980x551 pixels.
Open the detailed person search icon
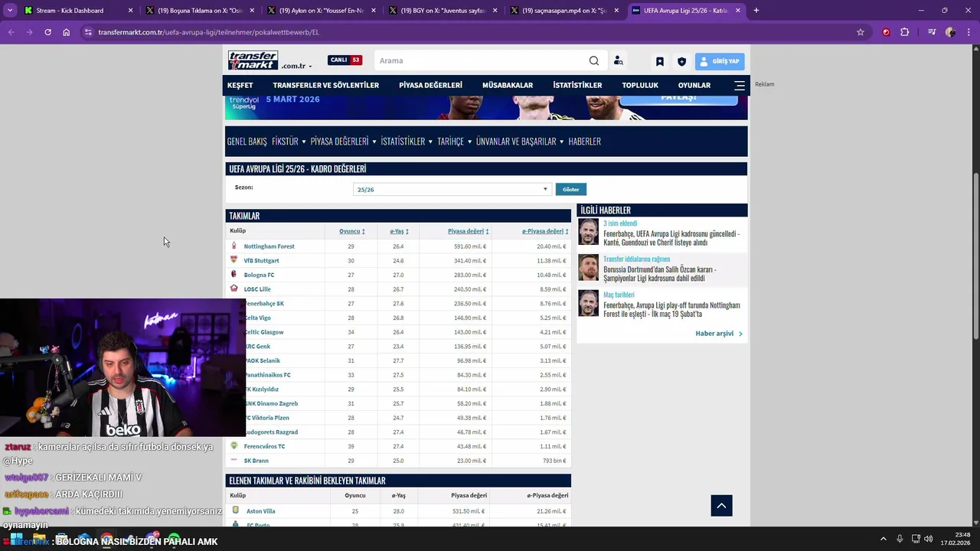coord(618,61)
